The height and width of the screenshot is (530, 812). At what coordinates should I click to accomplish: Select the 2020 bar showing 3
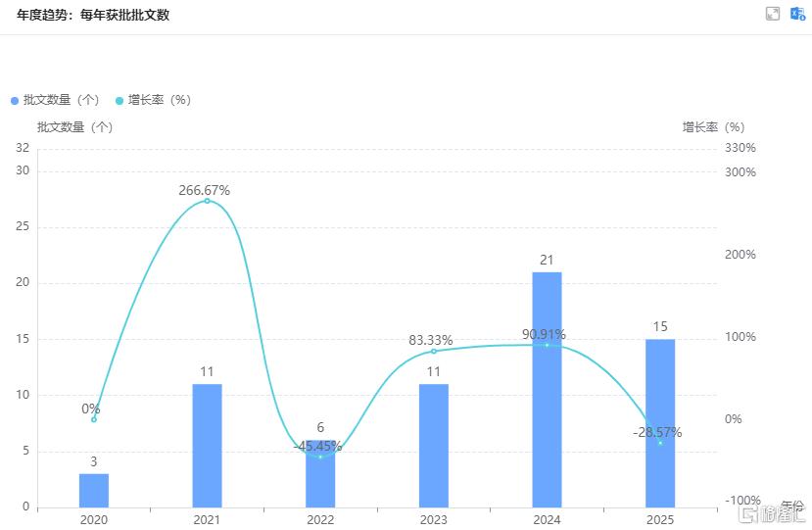[x=94, y=490]
